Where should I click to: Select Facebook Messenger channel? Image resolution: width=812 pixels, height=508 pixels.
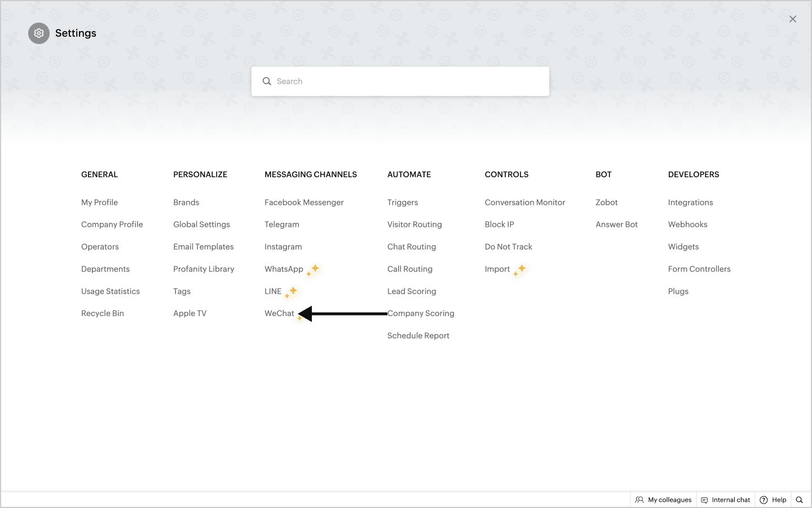[x=304, y=202]
